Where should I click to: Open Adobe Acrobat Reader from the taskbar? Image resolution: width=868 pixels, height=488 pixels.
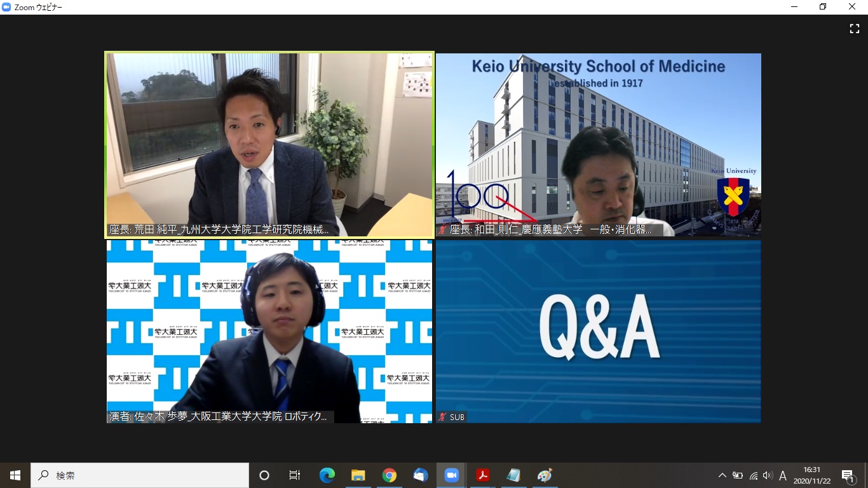[483, 475]
